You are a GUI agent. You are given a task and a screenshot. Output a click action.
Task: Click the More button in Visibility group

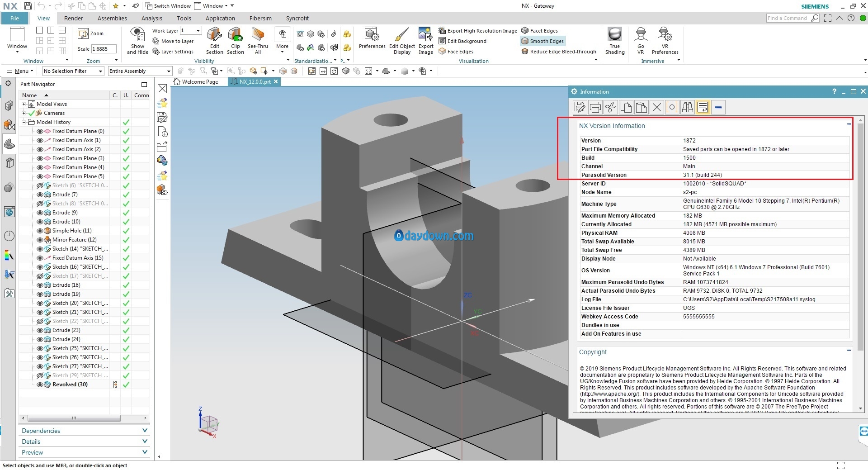click(x=282, y=40)
